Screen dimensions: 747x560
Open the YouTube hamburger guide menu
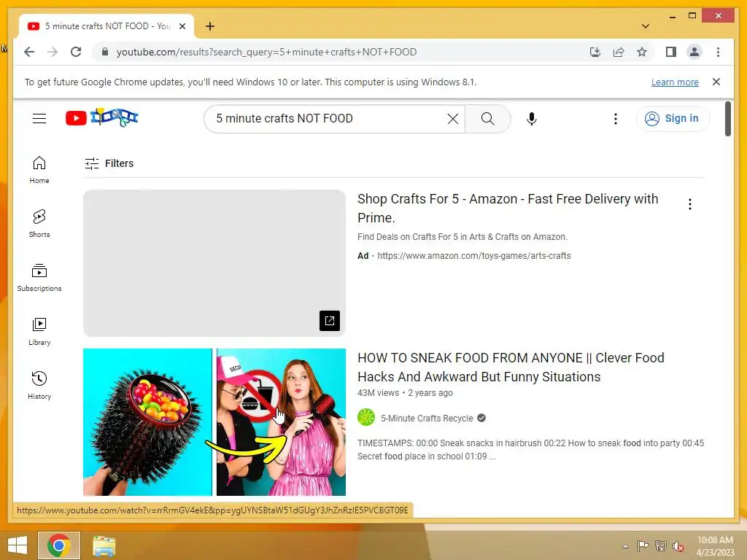click(39, 119)
